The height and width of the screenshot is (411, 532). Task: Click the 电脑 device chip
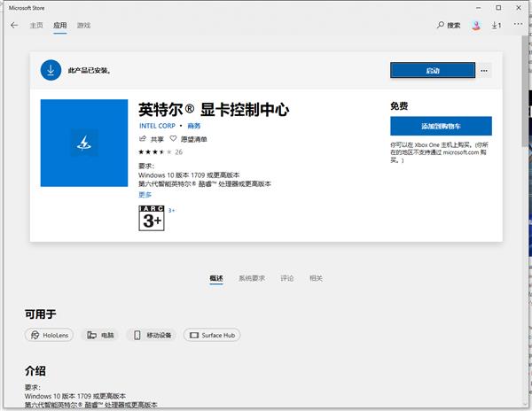(99, 335)
